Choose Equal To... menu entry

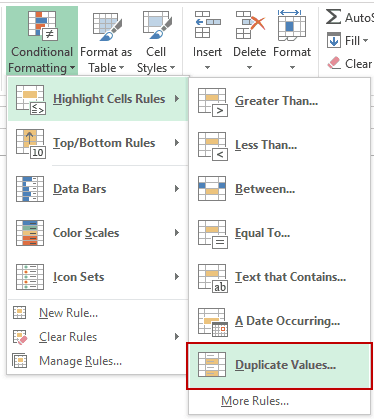tap(279, 233)
